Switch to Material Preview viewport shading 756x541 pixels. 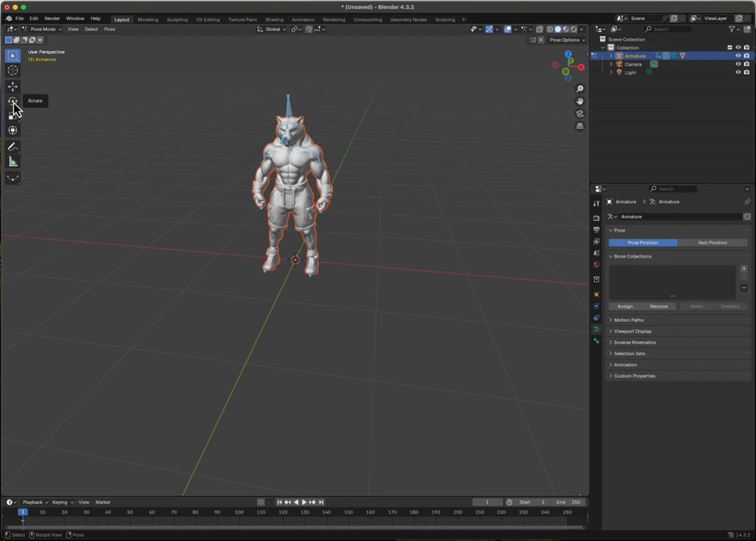566,30
